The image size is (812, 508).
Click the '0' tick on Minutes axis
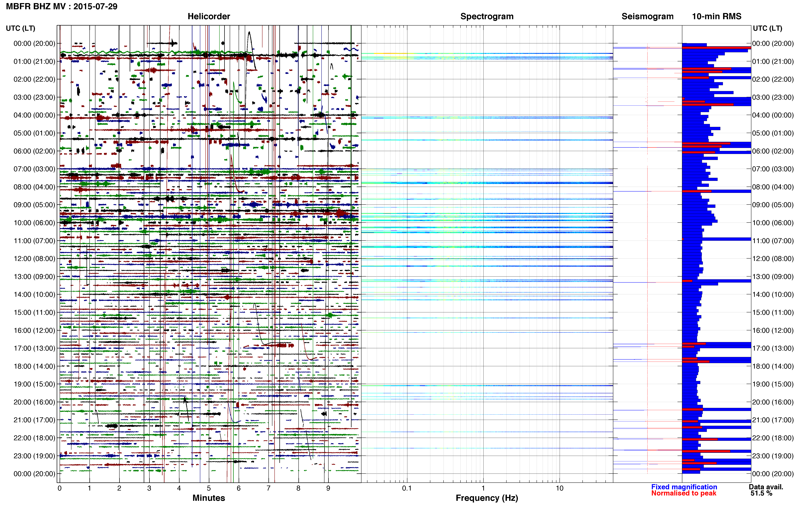tap(59, 488)
